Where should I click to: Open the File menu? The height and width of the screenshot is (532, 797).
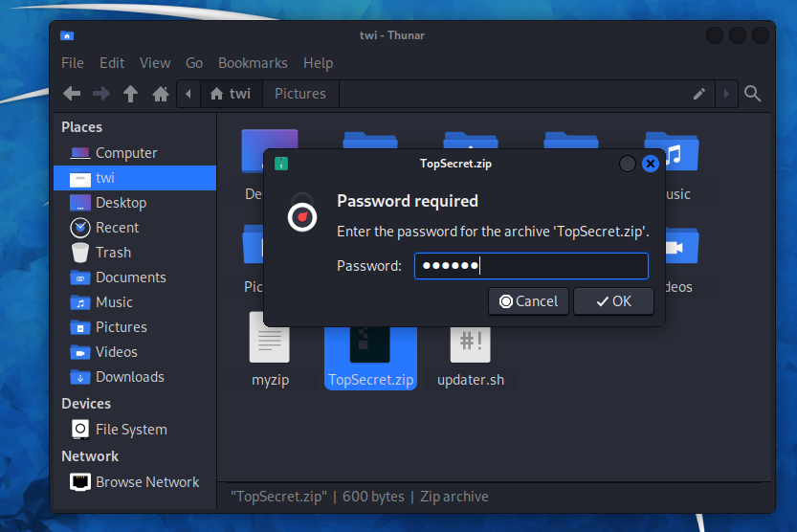point(73,63)
